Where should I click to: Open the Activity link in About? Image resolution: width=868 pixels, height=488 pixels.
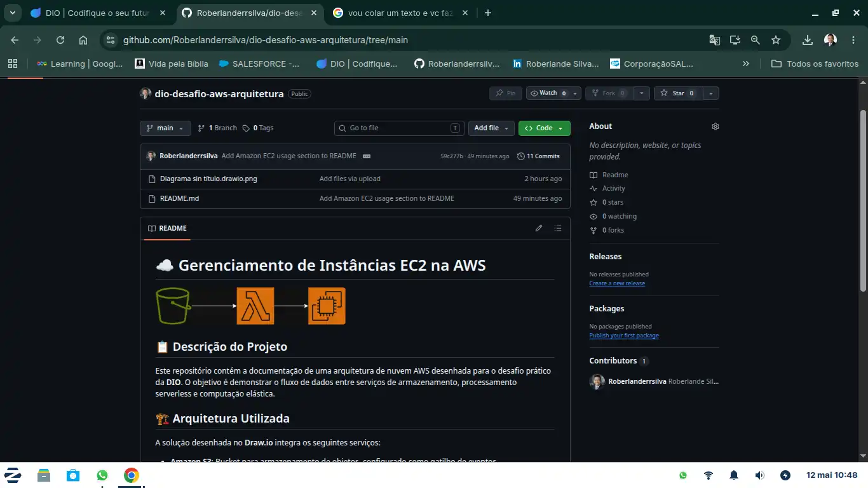[607, 189]
